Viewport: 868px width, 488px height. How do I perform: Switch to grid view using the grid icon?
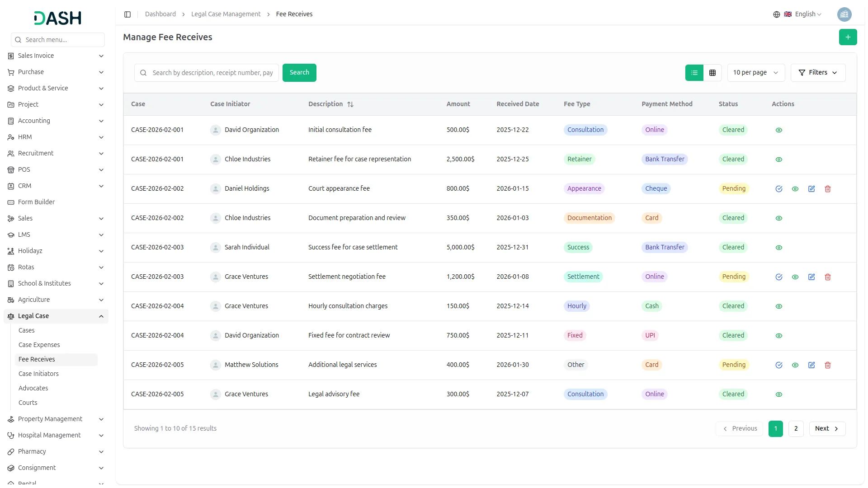coord(712,72)
